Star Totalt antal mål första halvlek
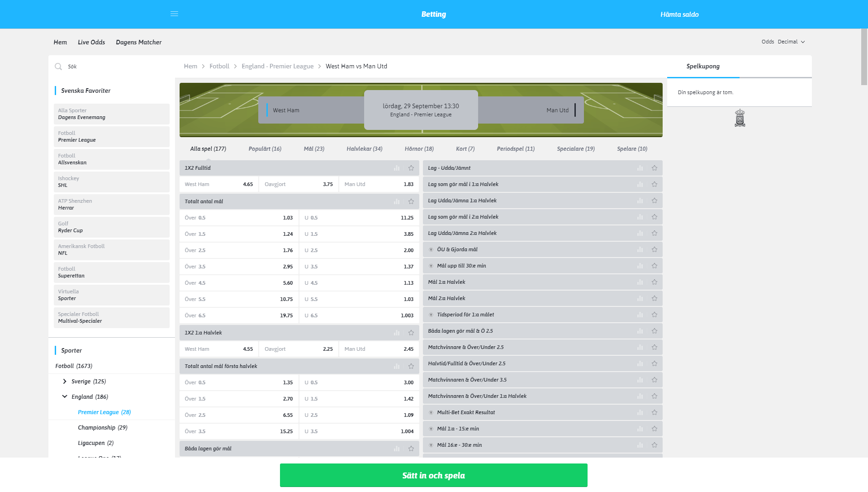Viewport: 868px width, 492px height. click(x=411, y=366)
